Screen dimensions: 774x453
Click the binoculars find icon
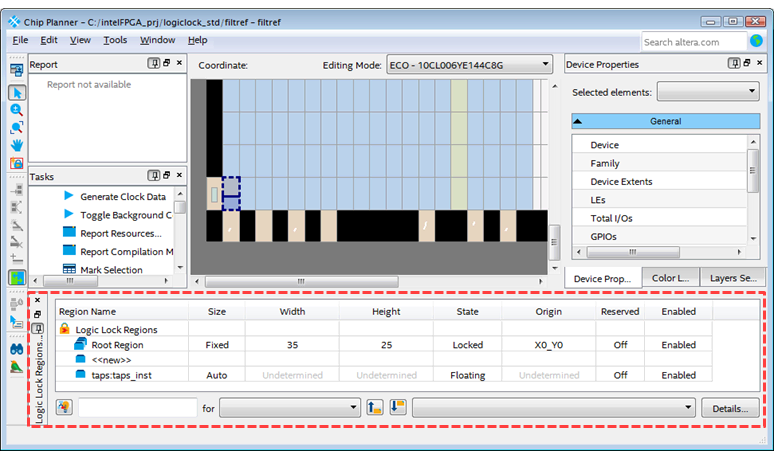[x=16, y=349]
